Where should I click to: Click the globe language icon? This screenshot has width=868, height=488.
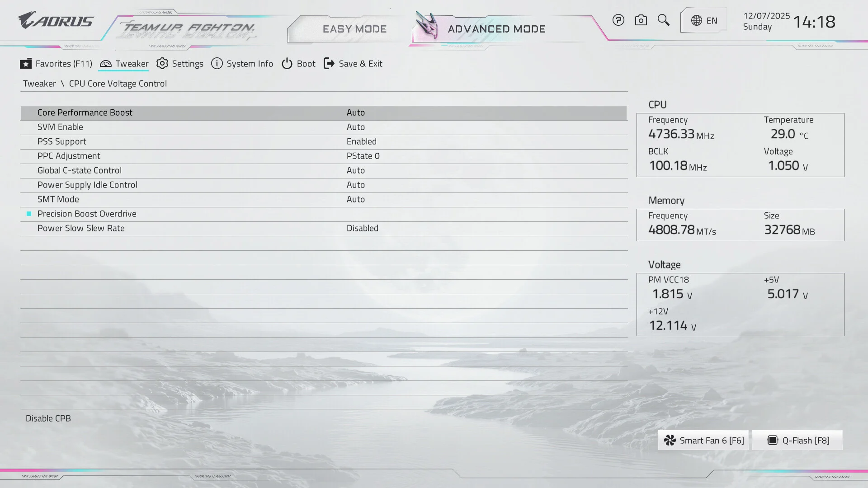(697, 21)
